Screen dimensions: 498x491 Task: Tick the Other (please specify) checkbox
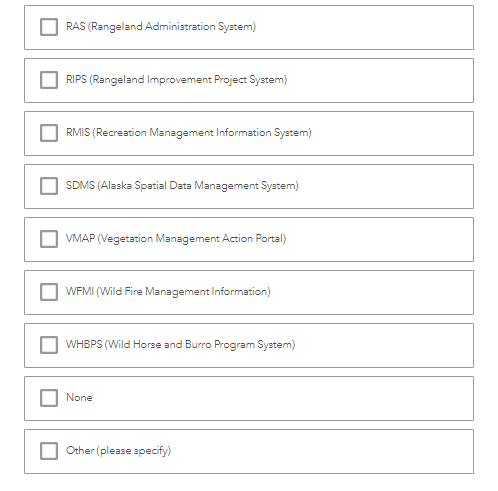pyautogui.click(x=49, y=451)
